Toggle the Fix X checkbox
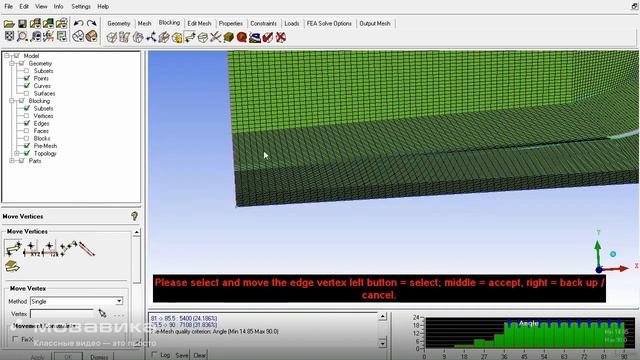 click(x=16, y=339)
